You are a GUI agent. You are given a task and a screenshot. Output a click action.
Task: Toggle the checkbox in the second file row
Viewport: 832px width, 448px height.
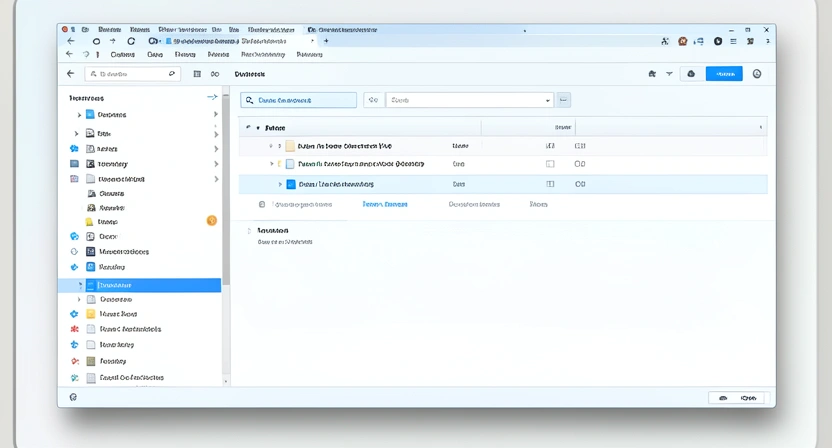(550, 164)
